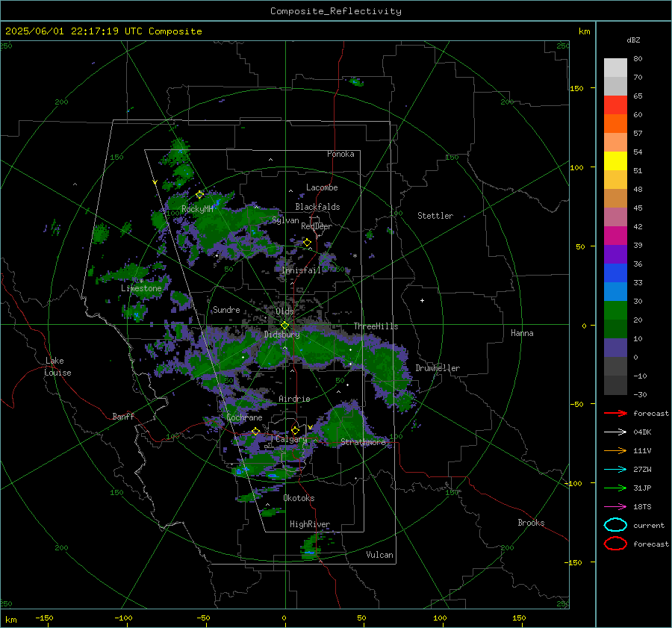Click the HighRiver town label
The image size is (672, 628).
coord(310,525)
